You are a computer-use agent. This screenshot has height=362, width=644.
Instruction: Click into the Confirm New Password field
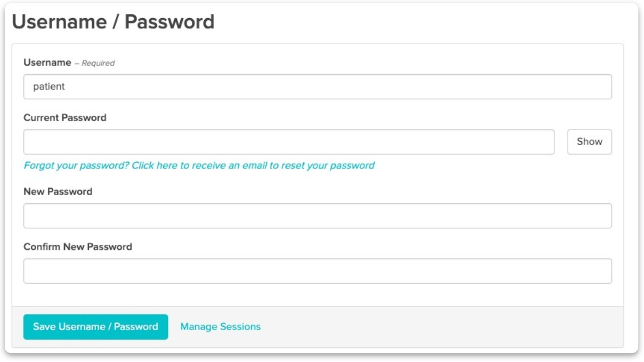[317, 271]
